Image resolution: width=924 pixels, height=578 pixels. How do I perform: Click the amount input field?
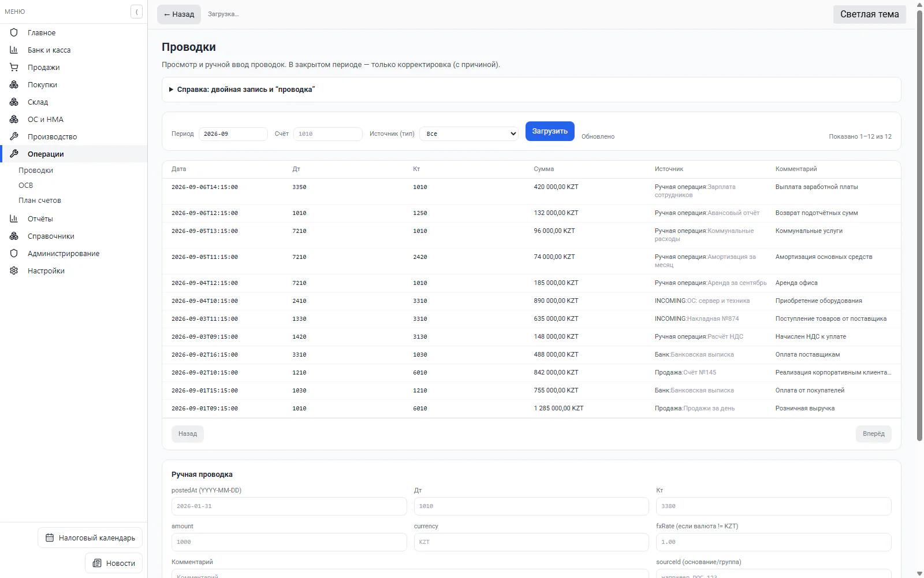[x=289, y=542]
